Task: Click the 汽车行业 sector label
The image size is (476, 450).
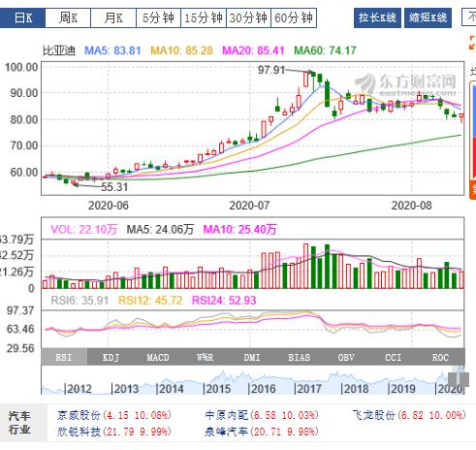Action: coord(19,423)
